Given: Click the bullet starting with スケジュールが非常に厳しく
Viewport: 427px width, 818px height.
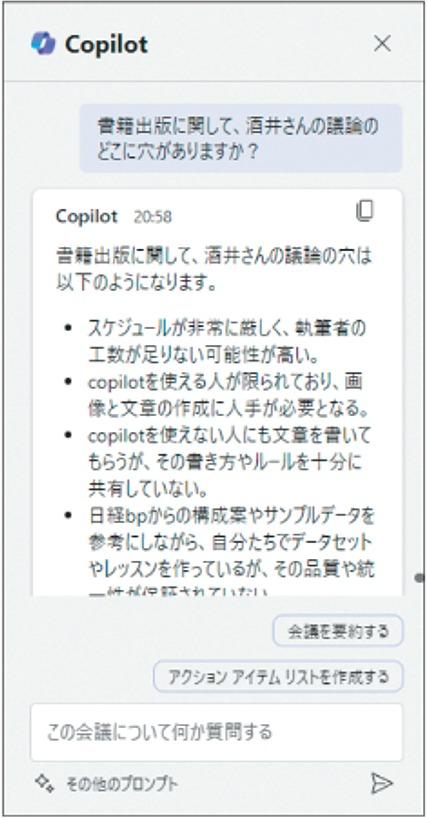Looking at the screenshot, I should tap(228, 342).
